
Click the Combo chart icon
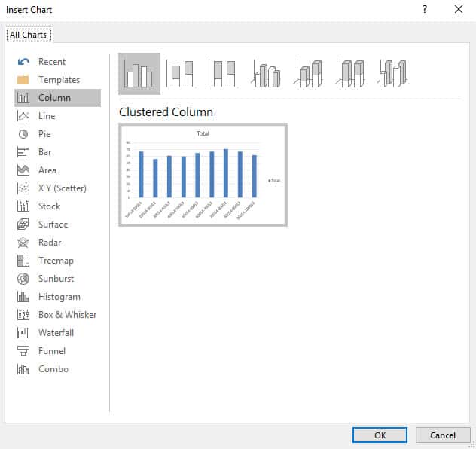(x=23, y=369)
